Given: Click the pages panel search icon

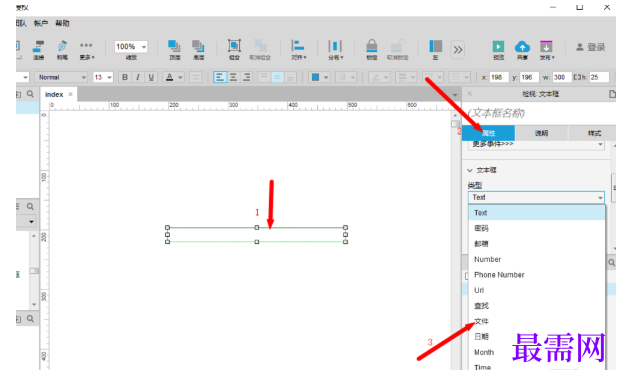Looking at the screenshot, I should (30, 94).
